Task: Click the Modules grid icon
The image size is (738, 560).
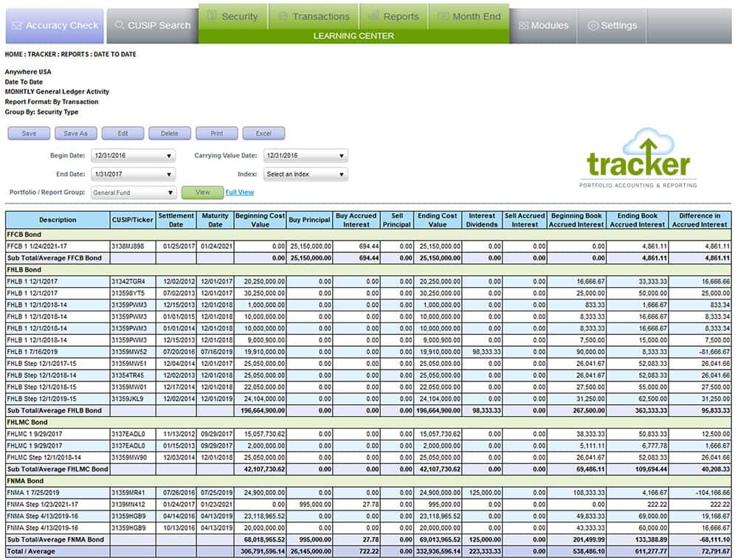Action: [523, 25]
